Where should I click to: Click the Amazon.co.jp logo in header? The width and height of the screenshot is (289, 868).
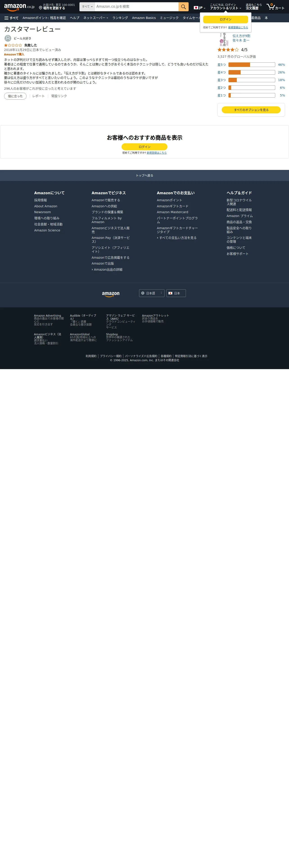coord(19,7)
